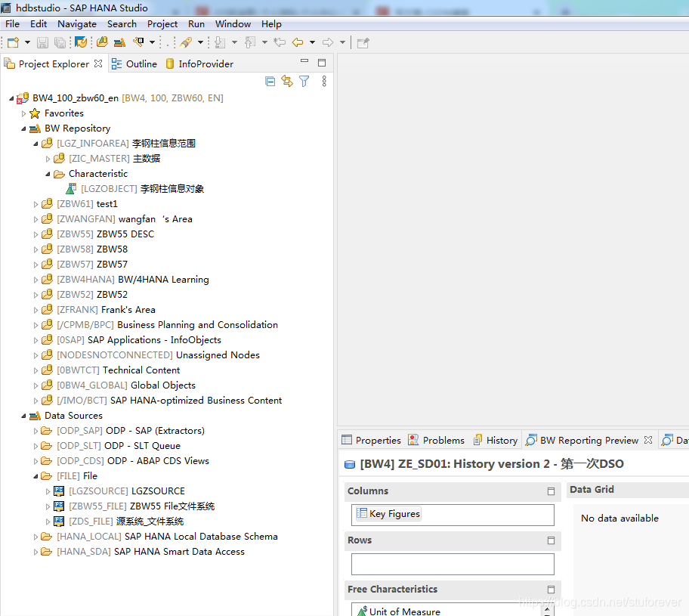Open the wrench tool dropdown arrow

tap(152, 42)
